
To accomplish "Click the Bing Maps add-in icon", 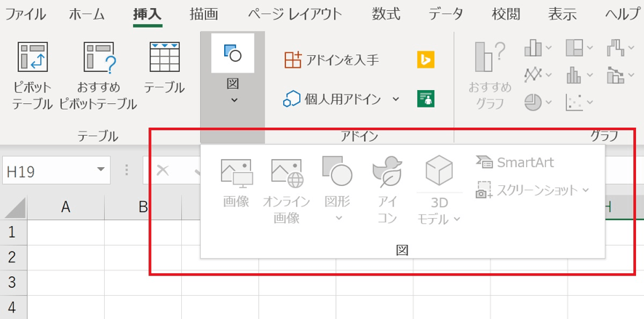I will [426, 60].
